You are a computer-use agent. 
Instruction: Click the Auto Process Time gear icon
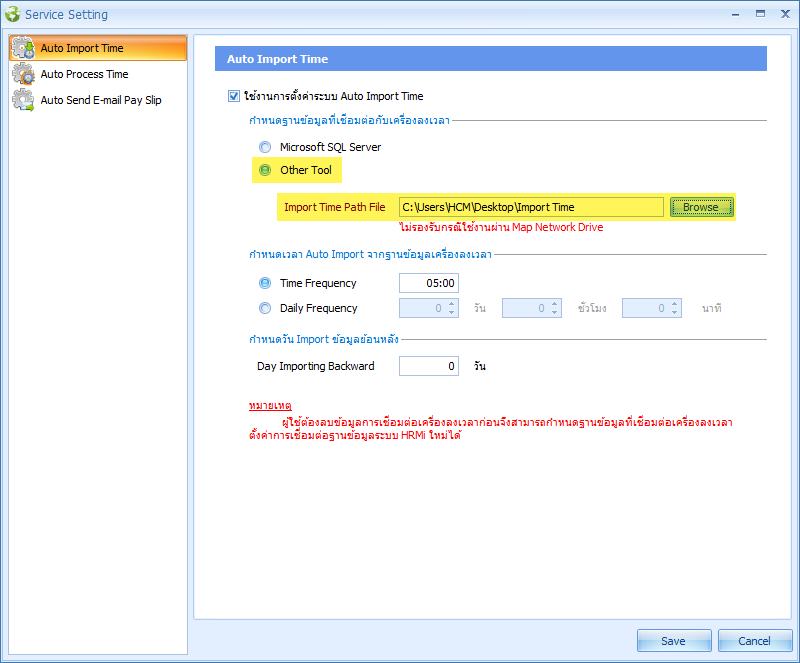coord(23,74)
